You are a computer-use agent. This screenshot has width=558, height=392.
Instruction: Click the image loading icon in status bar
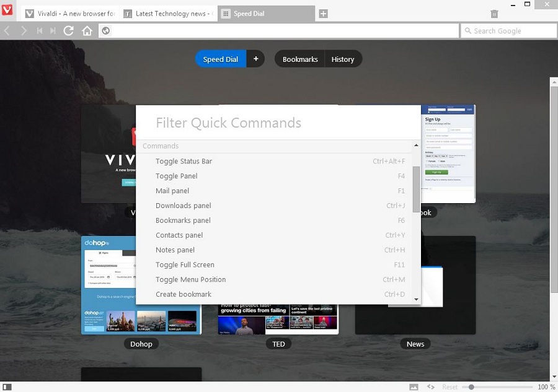point(414,386)
